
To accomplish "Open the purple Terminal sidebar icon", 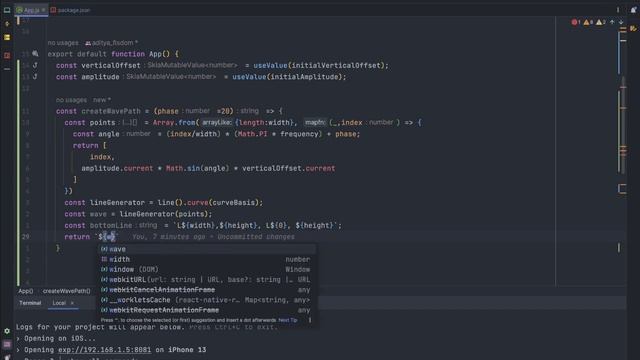I will pos(7,345).
